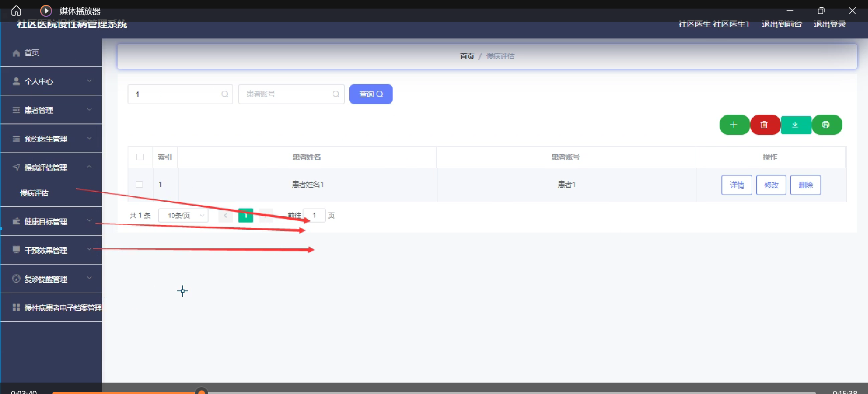Viewport: 868px width, 394px height.
Task: Click the 前往 page number input
Action: pyautogui.click(x=314, y=215)
